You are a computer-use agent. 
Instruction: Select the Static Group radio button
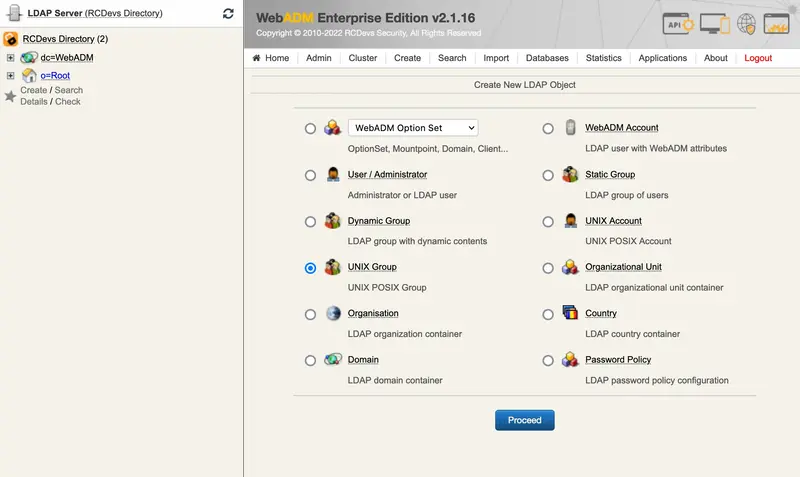548,175
